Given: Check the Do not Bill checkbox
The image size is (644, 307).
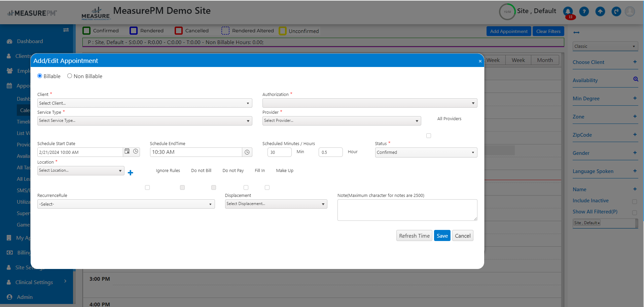Looking at the screenshot, I should click(182, 187).
